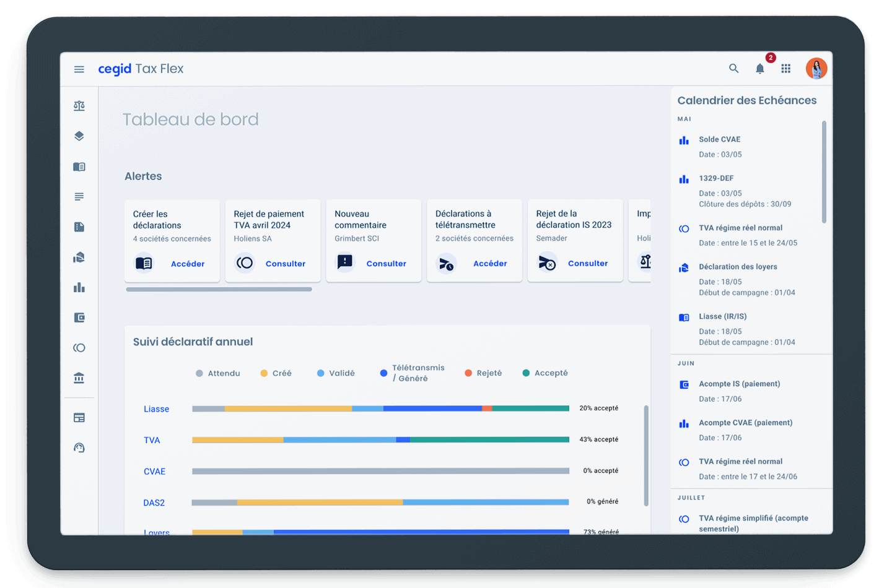Image resolution: width=892 pixels, height=588 pixels.
Task: Open the apps grid launcher
Action: click(785, 69)
